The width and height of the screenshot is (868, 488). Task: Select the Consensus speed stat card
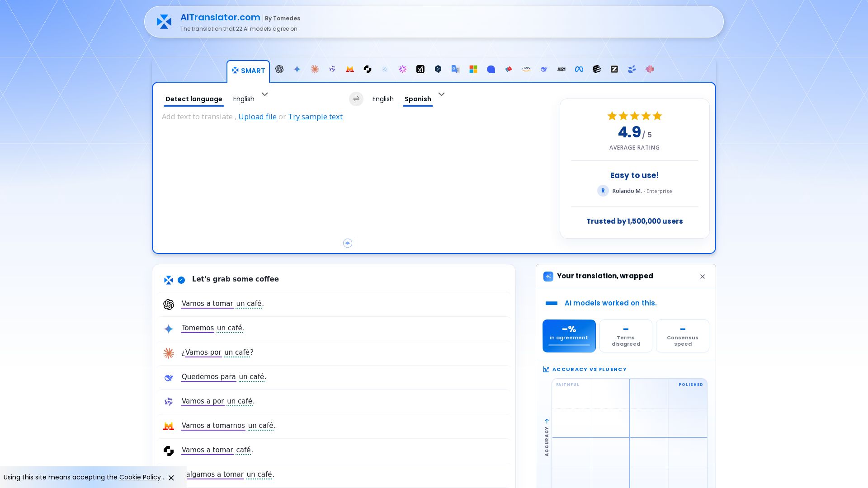tap(683, 336)
